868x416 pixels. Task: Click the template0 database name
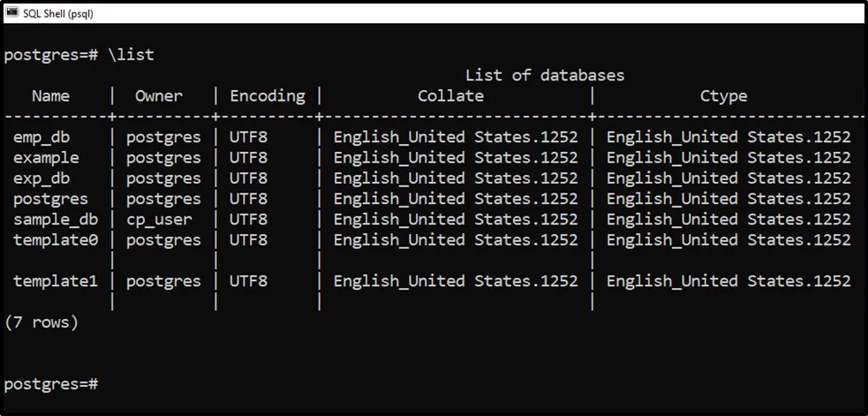pos(55,239)
